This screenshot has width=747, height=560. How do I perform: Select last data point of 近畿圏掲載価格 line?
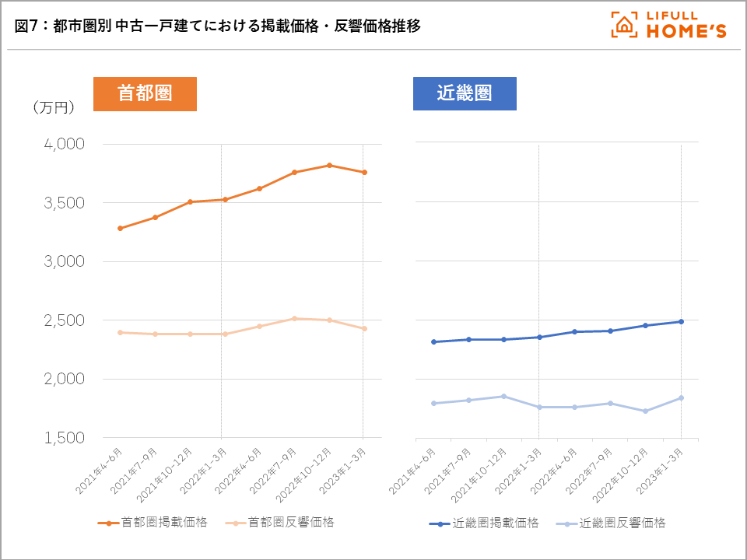coord(681,321)
